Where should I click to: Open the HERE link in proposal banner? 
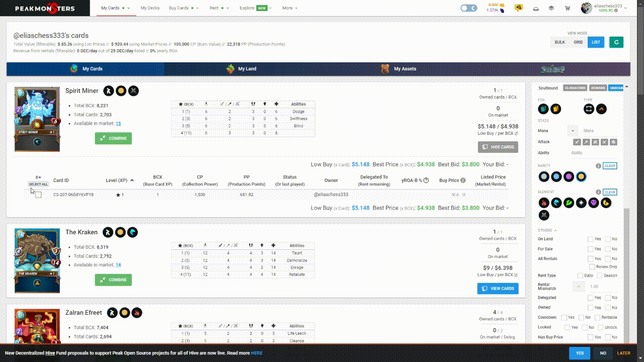coord(257,353)
